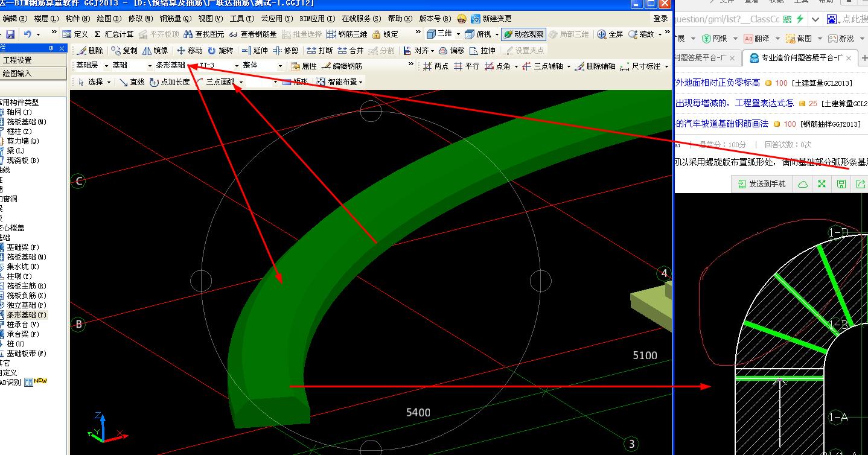
Task: Open the 帮助(H) menu
Action: point(400,19)
